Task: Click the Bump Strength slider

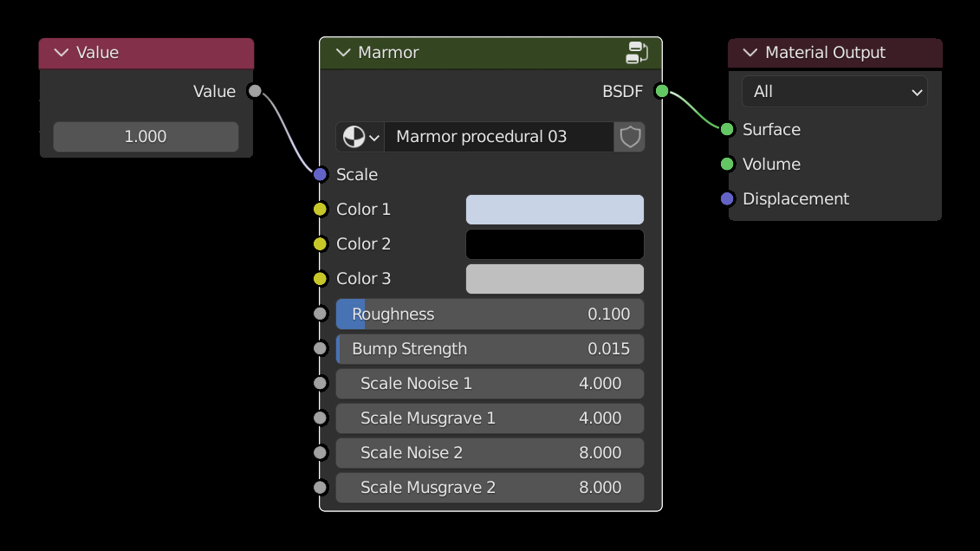Action: [490, 349]
